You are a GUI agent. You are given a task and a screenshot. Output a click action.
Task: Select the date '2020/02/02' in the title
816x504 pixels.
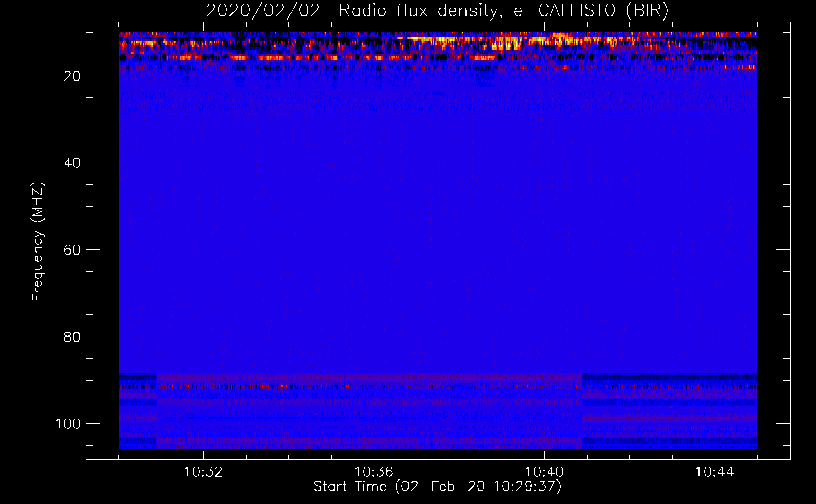(263, 10)
